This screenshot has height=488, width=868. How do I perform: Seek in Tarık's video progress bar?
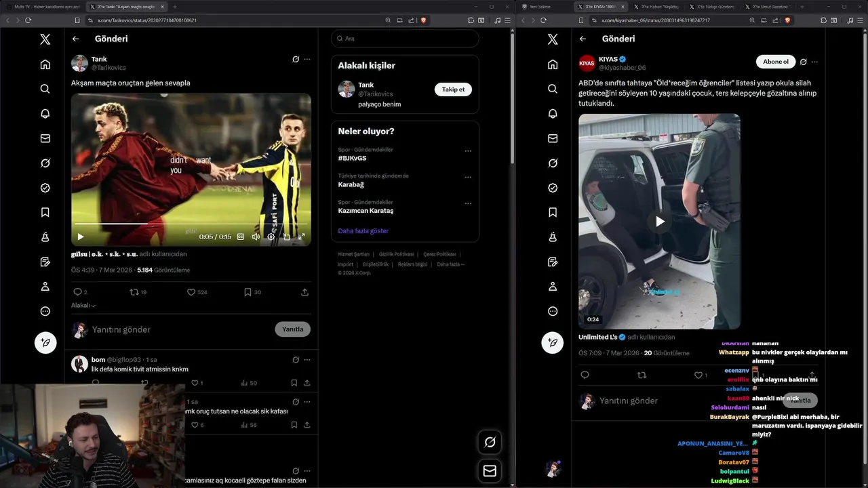[x=191, y=224]
